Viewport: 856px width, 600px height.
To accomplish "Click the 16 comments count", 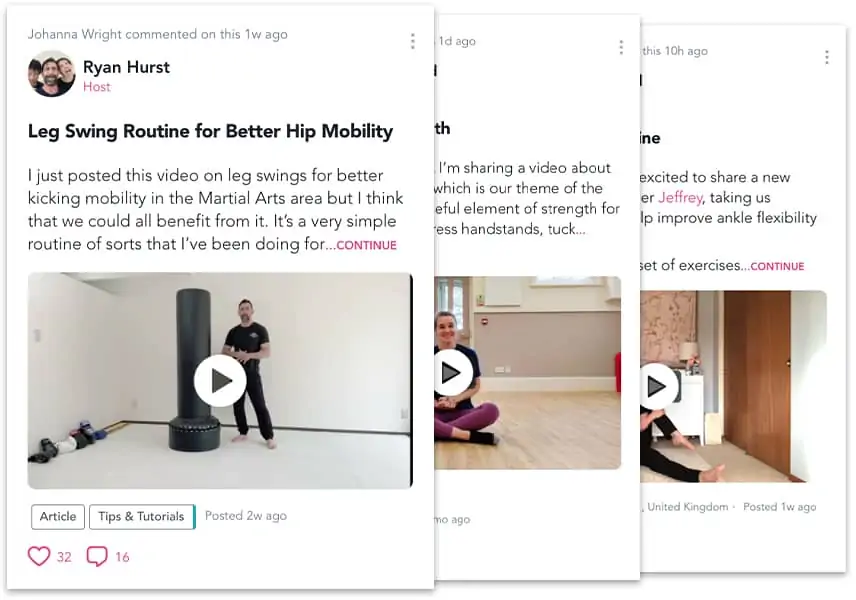I will pyautogui.click(x=122, y=557).
